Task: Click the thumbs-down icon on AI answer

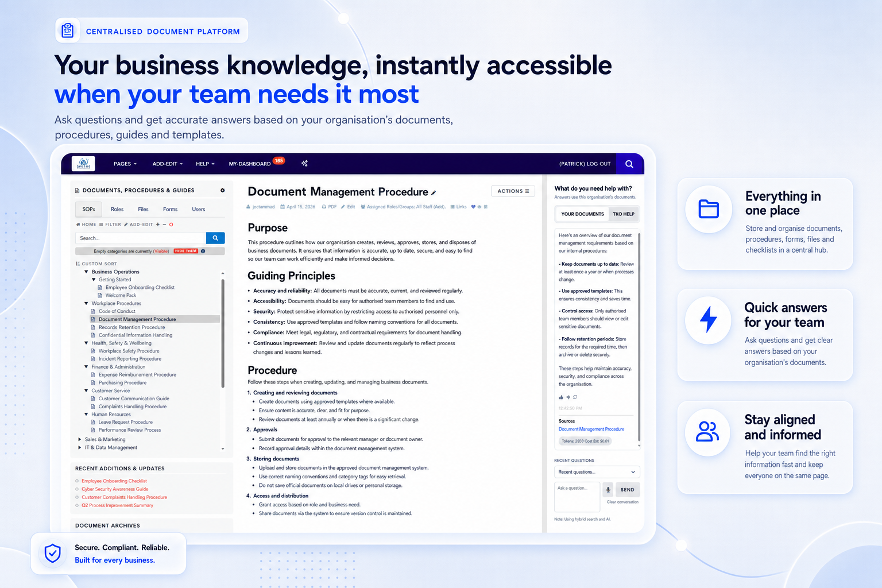Action: pyautogui.click(x=568, y=397)
